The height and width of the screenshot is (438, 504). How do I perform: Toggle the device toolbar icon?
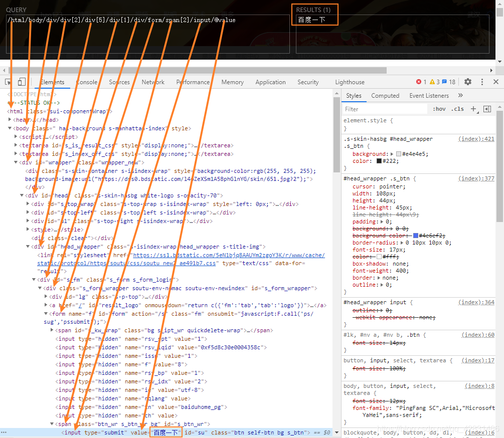[22, 82]
